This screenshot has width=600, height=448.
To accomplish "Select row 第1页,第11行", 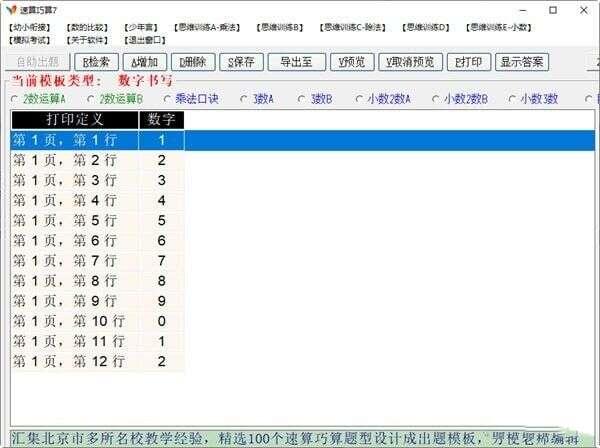I will click(98, 341).
